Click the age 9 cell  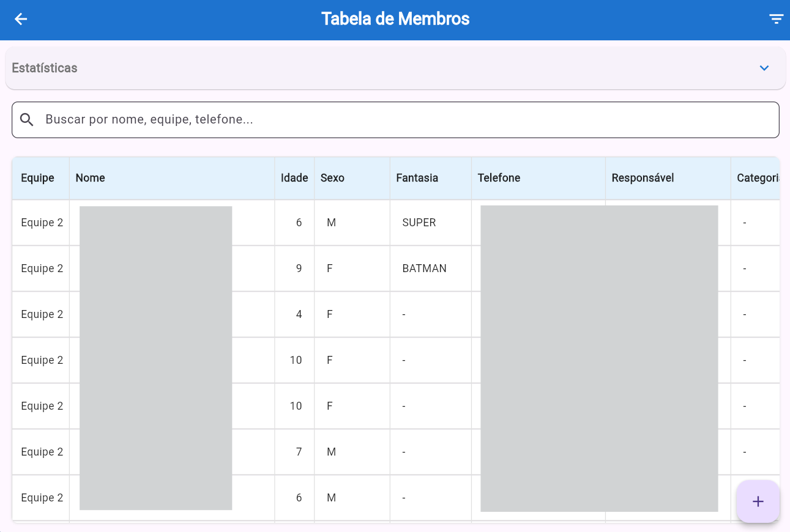coord(299,268)
